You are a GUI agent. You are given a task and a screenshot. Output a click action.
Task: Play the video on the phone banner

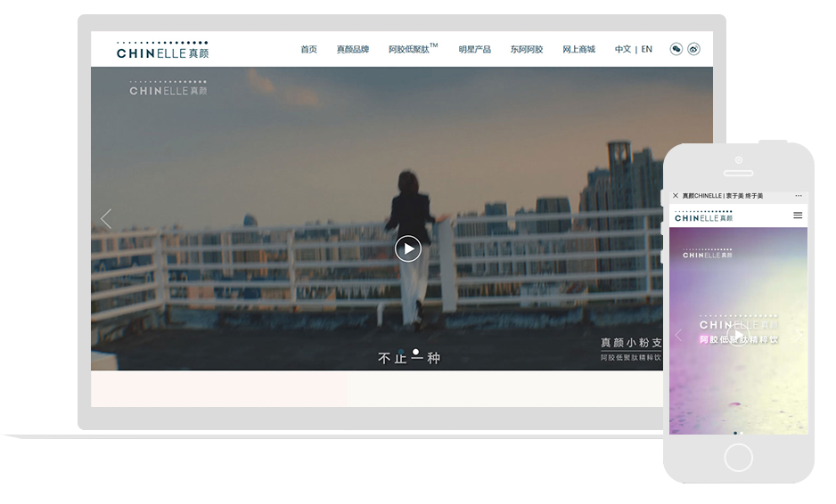tap(739, 335)
